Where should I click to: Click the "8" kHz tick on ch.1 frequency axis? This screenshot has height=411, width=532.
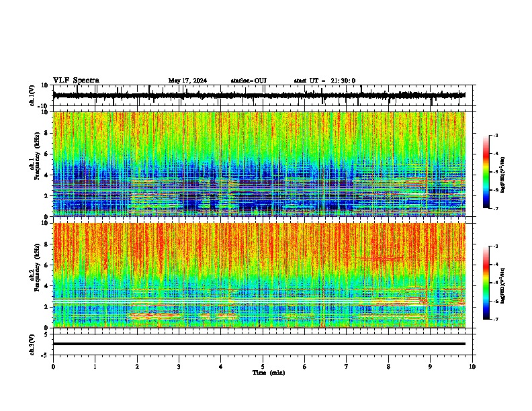(x=46, y=133)
